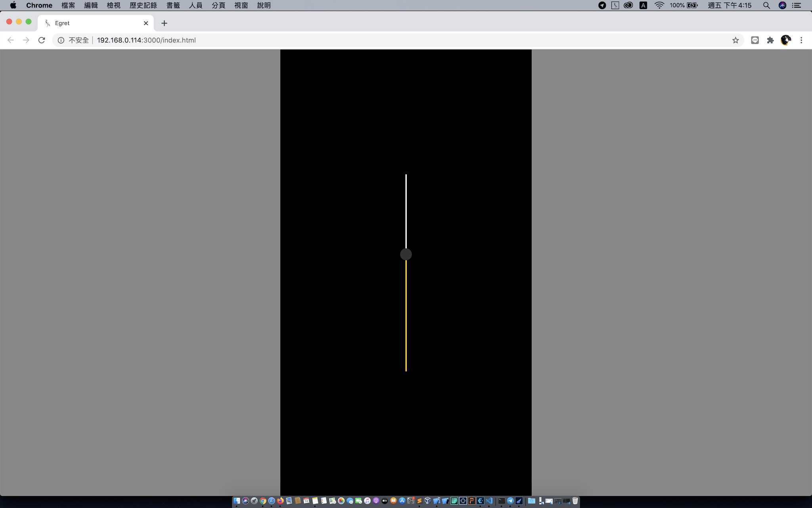Open the input method menu (A icon)
This screenshot has width=812, height=508.
(x=643, y=5)
